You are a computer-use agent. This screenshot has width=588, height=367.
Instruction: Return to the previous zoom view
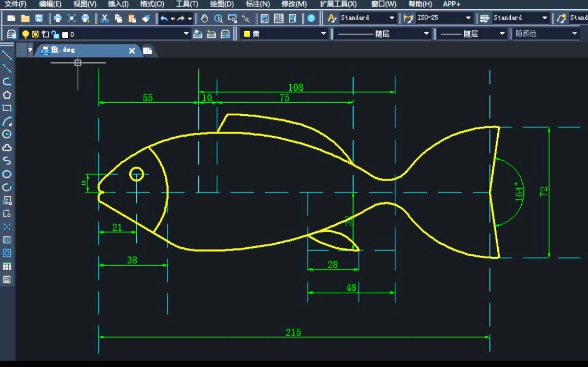coord(246,18)
